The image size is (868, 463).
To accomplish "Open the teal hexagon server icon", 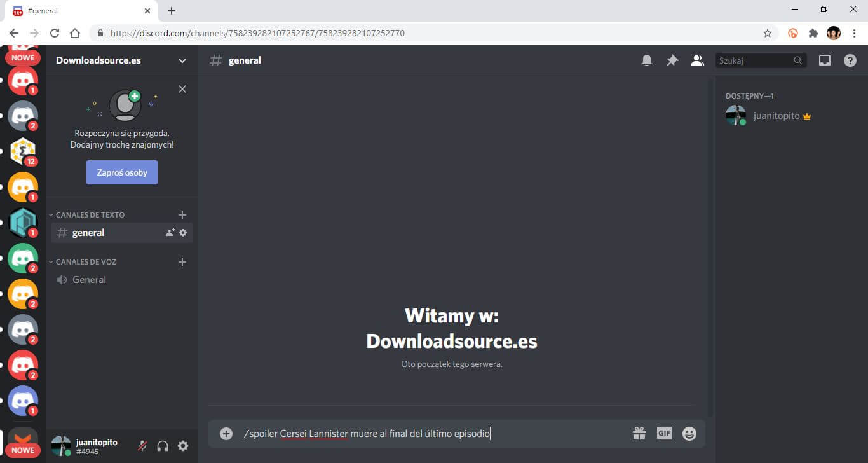I will click(23, 223).
